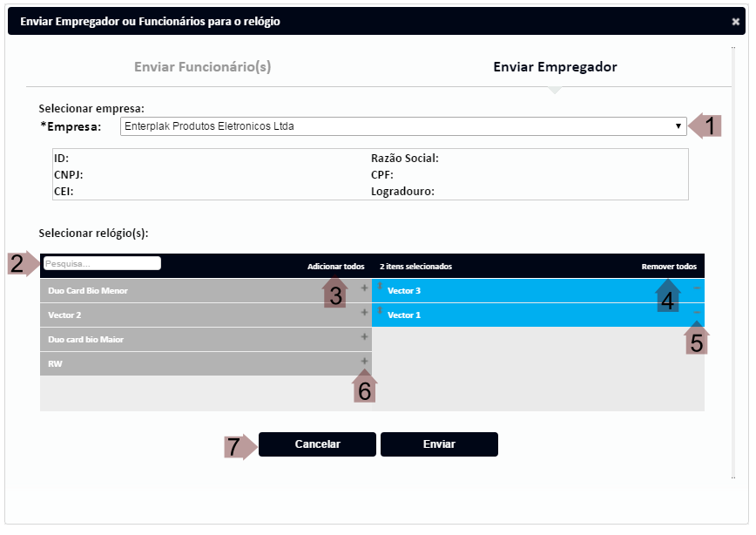This screenshot has height=535, width=756.
Task: Add Duo Card Bio Menor with plus icon
Action: pos(364,288)
